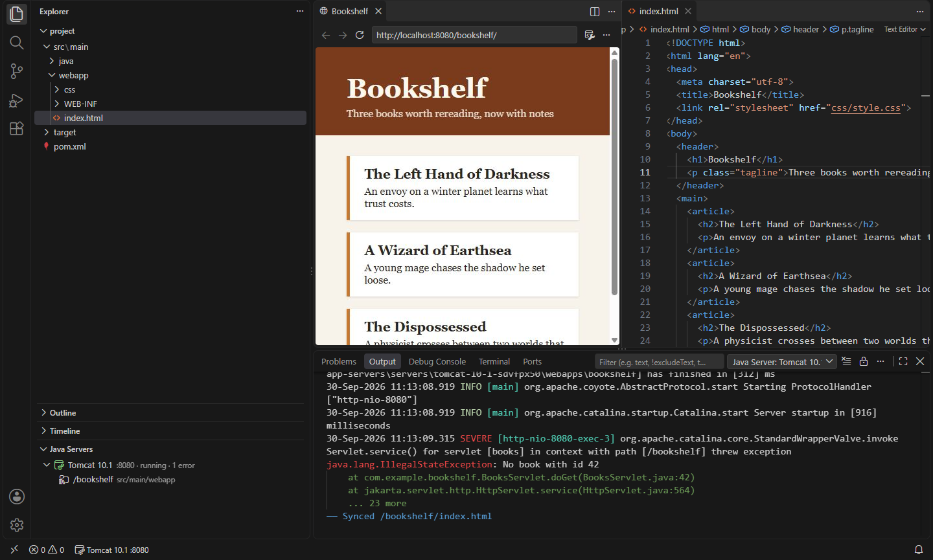Open browser preview developer tools icon
This screenshot has height=560, width=933.
tap(590, 35)
